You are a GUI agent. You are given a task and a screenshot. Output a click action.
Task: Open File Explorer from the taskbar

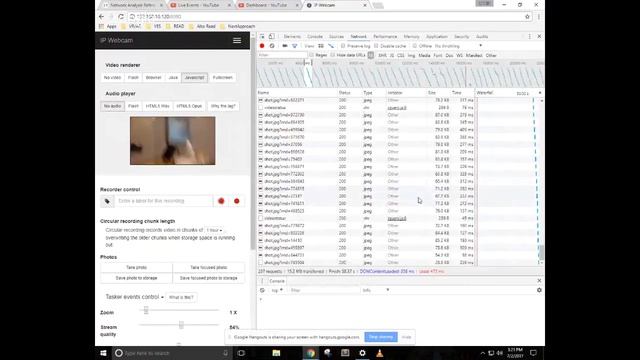pos(276,353)
